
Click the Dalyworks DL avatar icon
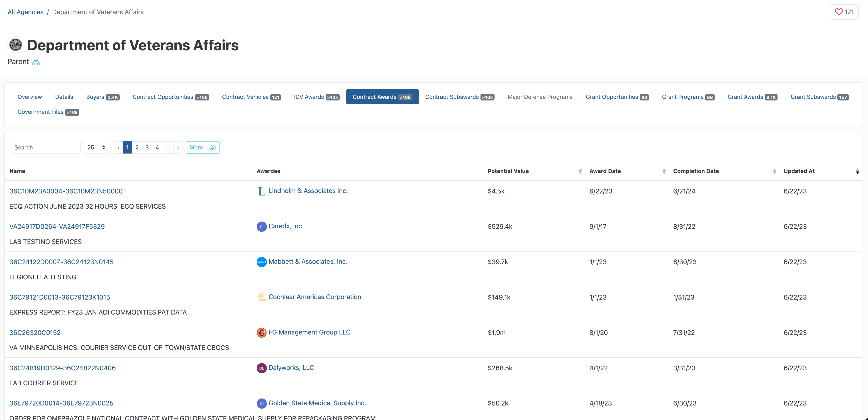pos(261,368)
